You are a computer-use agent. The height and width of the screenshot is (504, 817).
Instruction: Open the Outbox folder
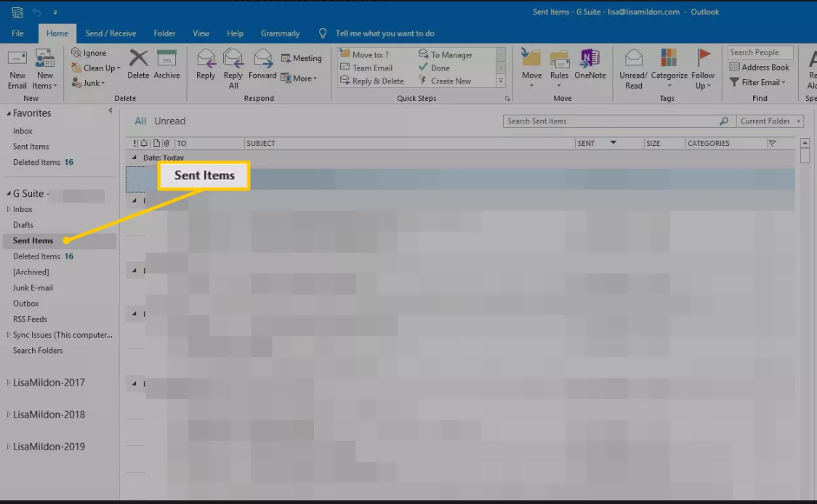pos(25,303)
